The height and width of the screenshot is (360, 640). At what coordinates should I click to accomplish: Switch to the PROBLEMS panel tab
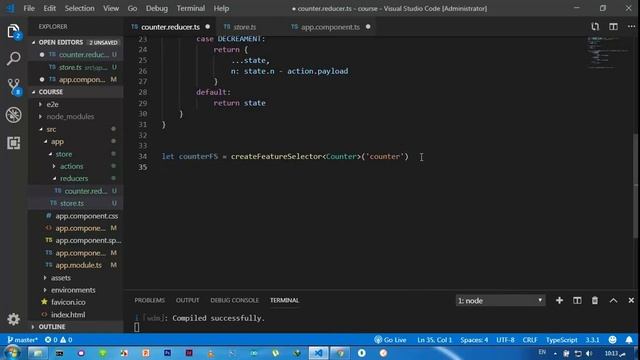(x=150, y=300)
